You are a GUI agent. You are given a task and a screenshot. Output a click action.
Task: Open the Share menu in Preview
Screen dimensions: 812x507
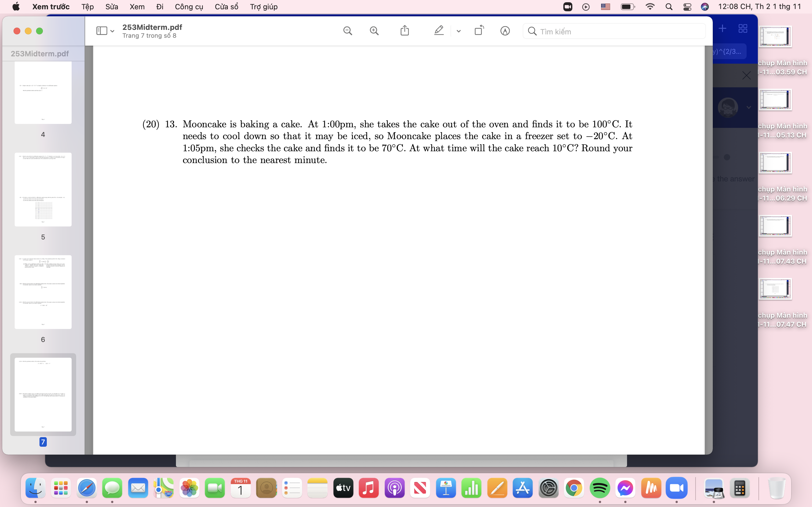(404, 30)
